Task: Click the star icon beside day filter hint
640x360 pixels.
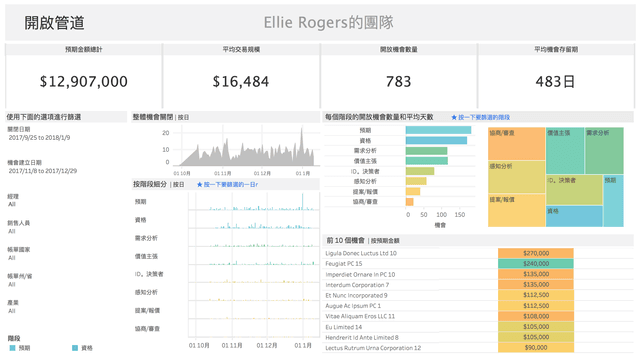Action: click(x=200, y=184)
